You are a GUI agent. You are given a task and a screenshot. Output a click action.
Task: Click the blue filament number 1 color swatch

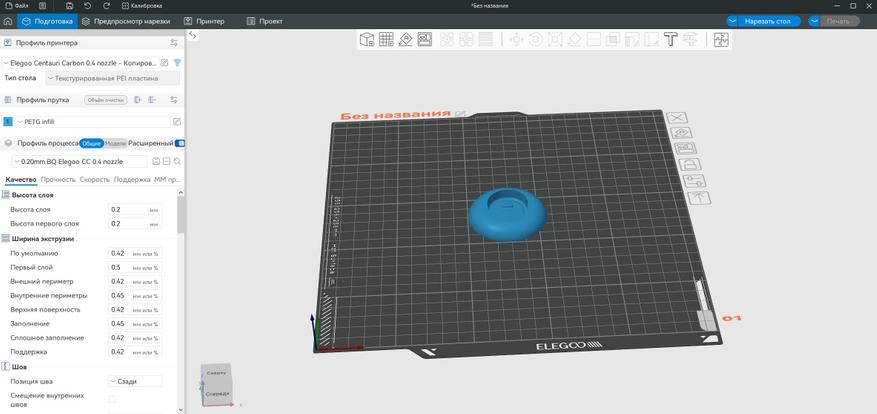pos(7,121)
